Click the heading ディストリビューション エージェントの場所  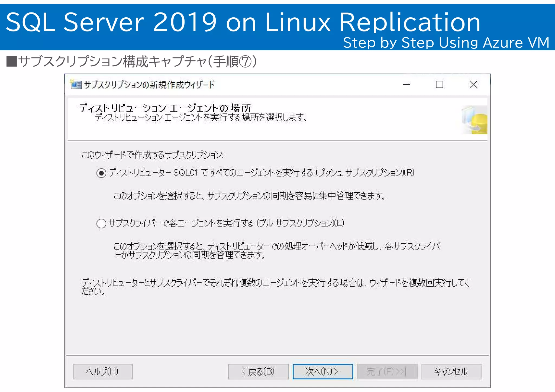click(x=165, y=108)
